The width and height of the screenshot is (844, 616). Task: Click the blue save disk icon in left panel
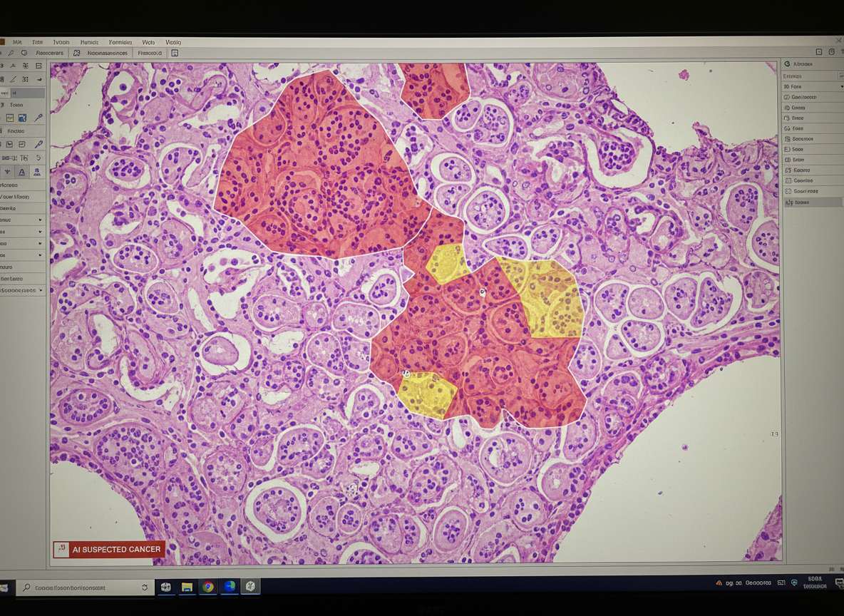pyautogui.click(x=22, y=118)
